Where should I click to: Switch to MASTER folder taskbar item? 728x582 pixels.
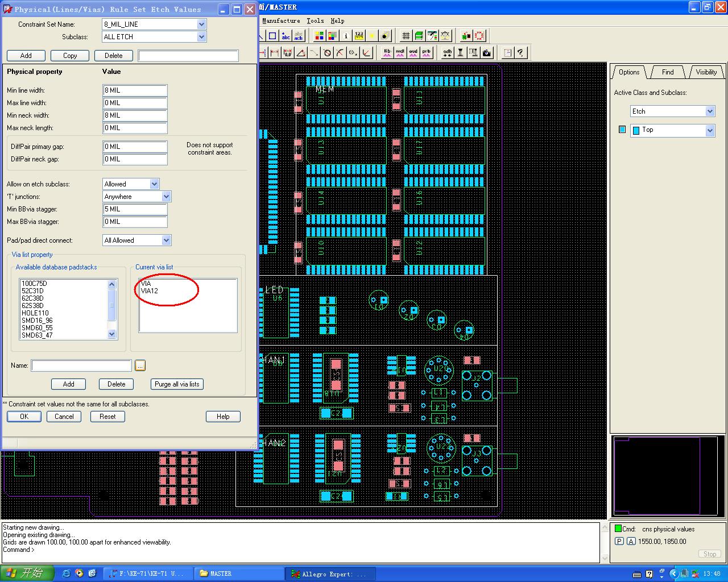pyautogui.click(x=239, y=573)
